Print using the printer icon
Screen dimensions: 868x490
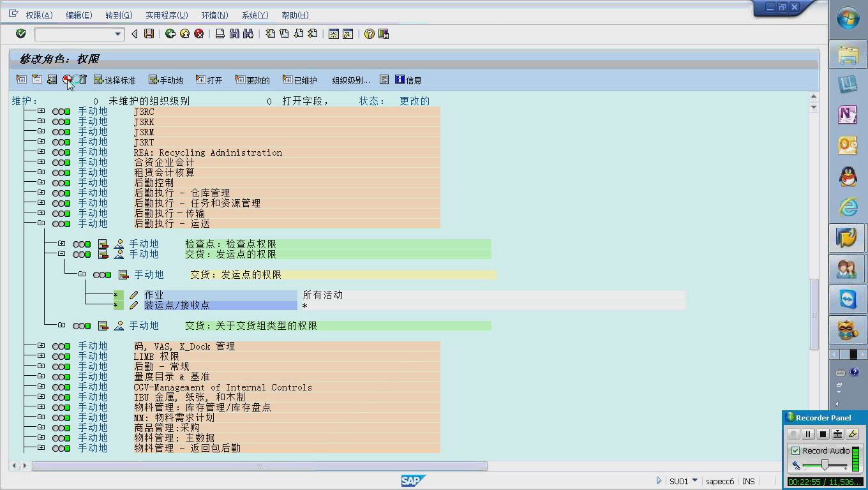click(x=220, y=34)
